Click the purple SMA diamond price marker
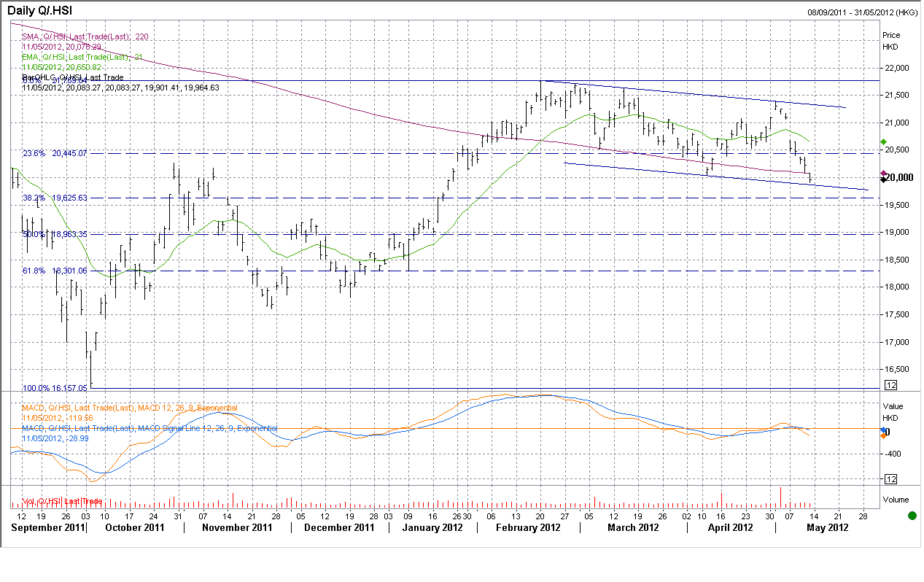The width and height of the screenshot is (924, 582). coord(884,174)
